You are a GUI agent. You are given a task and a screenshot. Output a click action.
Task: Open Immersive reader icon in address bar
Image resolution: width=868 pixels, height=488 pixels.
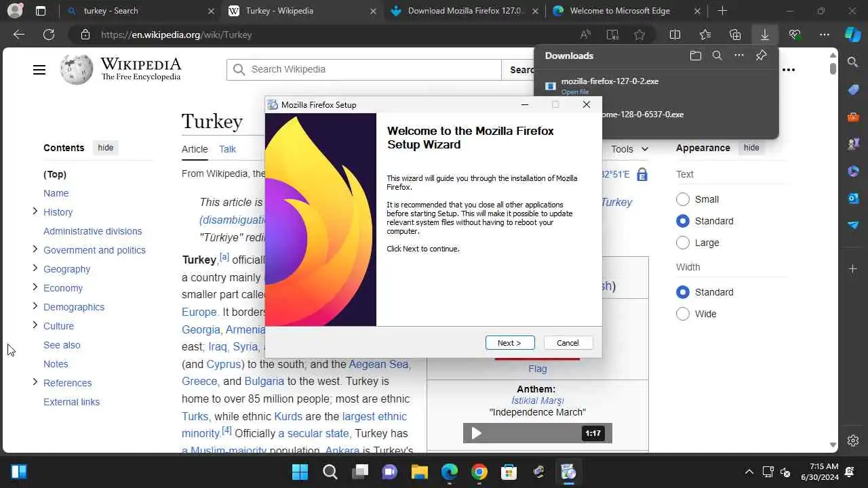click(x=612, y=35)
